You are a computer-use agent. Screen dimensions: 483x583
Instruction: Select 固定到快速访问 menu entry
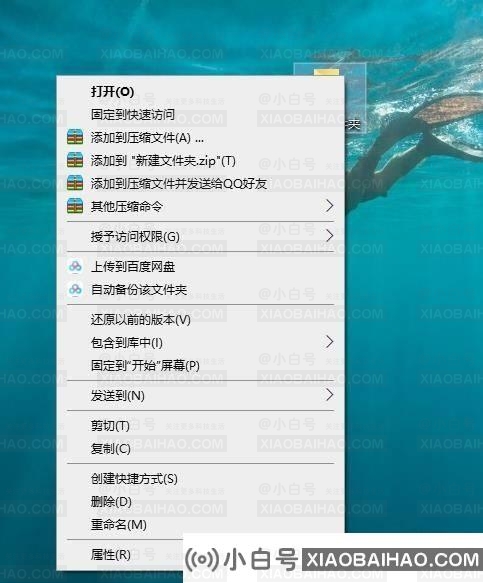200,115
